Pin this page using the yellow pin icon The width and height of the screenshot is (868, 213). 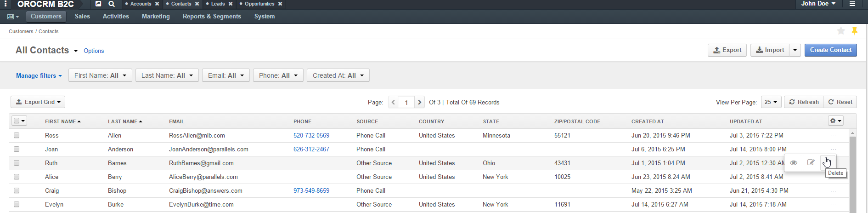(855, 31)
